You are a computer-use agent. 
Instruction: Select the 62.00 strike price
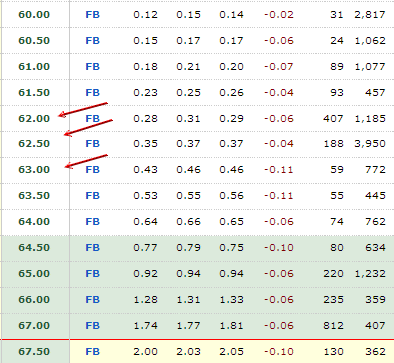pos(34,119)
